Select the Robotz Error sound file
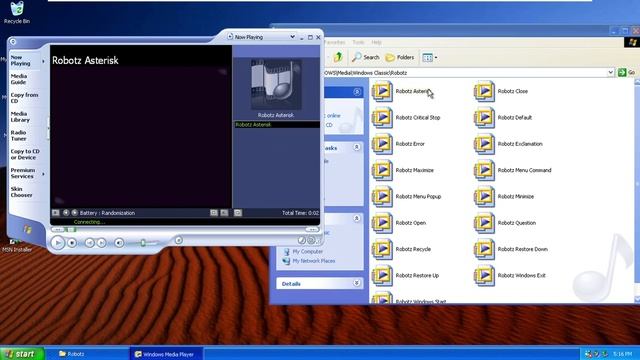 [398, 144]
